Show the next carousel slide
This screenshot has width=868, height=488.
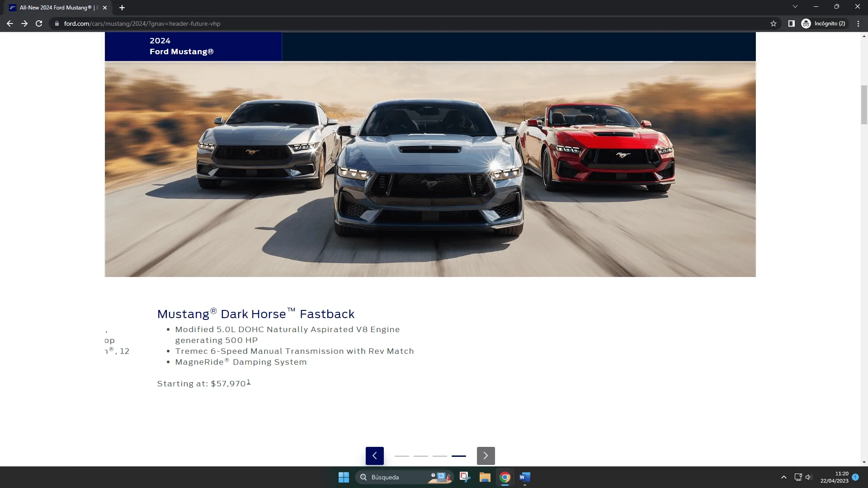[x=486, y=455]
